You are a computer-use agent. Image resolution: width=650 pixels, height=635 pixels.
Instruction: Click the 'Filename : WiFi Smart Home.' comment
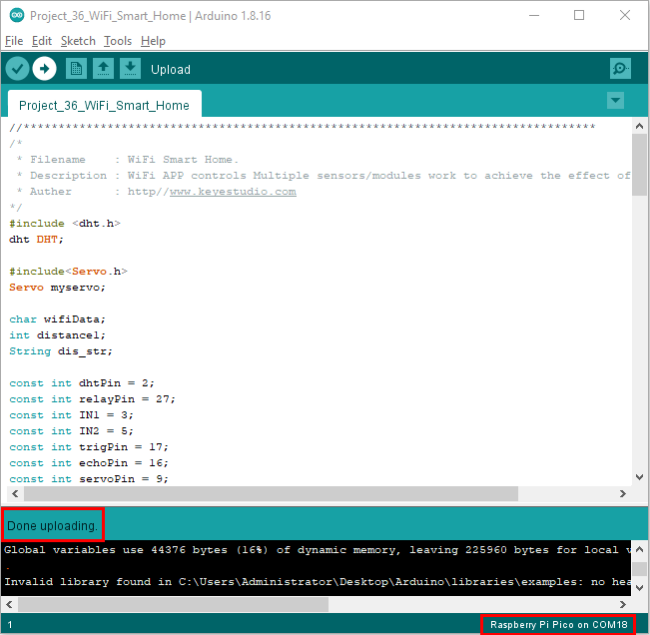127,160
